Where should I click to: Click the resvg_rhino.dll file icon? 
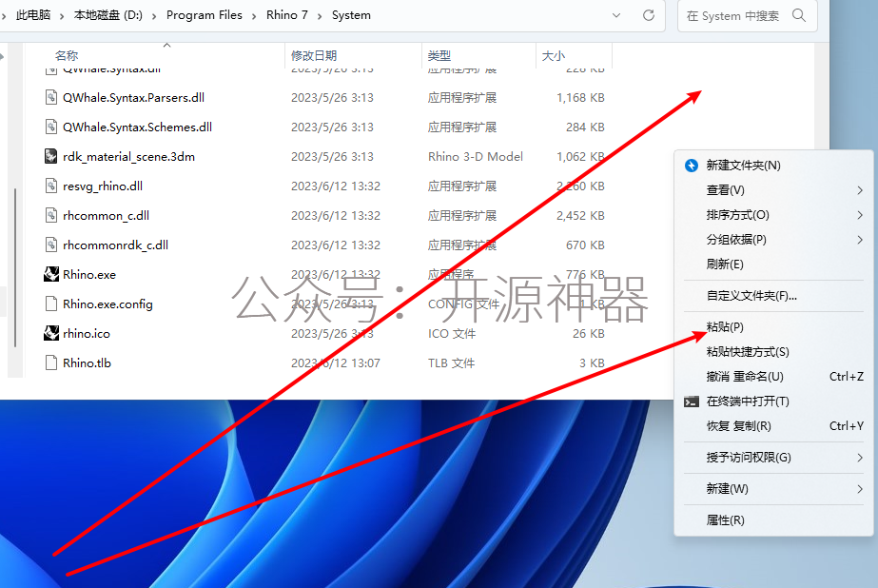click(51, 186)
